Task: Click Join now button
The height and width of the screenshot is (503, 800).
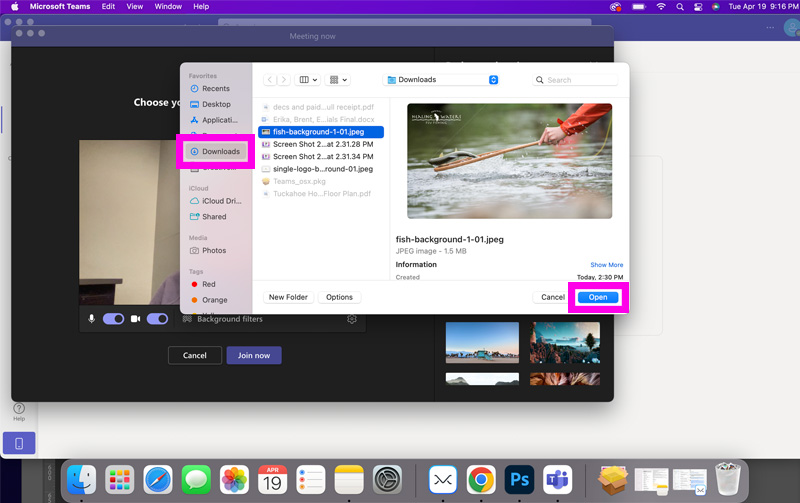Action: tap(254, 355)
